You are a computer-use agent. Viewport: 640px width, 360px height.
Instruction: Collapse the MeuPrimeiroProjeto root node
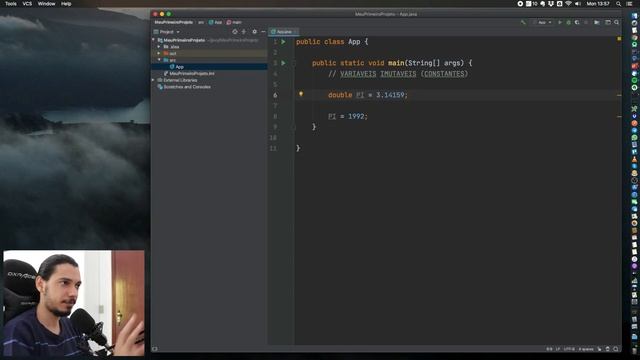[x=153, y=40]
